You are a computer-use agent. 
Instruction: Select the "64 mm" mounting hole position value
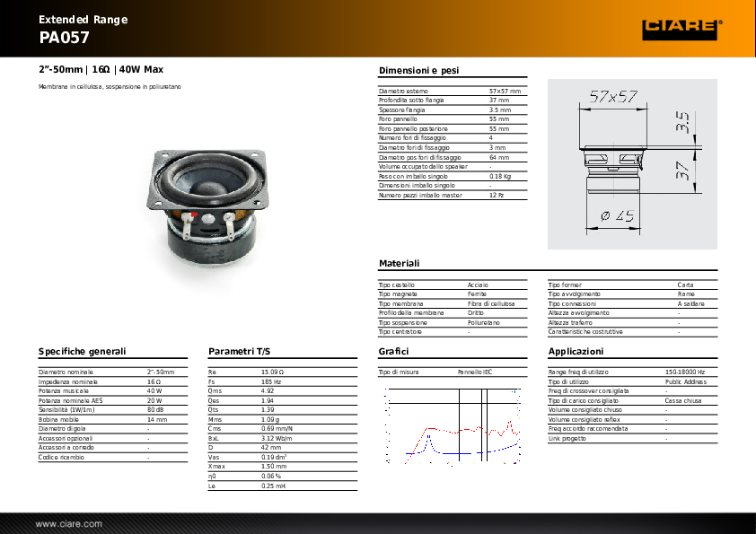499,158
